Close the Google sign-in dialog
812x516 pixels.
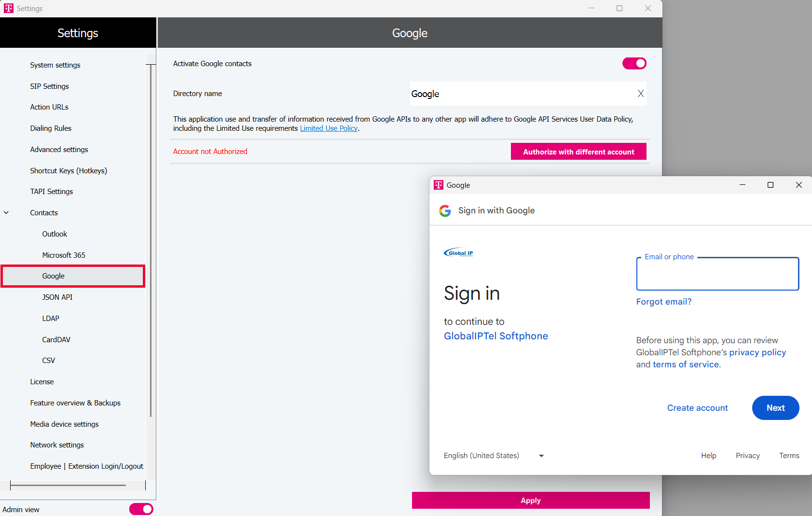pyautogui.click(x=798, y=185)
